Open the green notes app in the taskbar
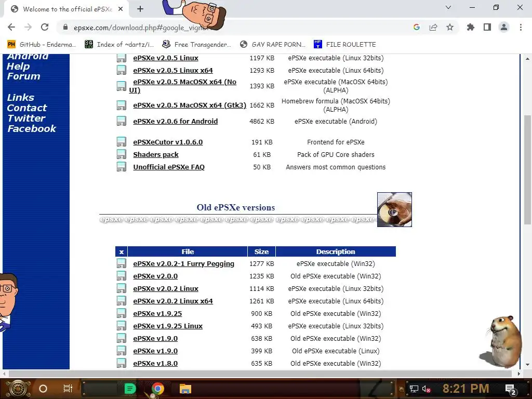The height and width of the screenshot is (399, 532). pyautogui.click(x=129, y=389)
